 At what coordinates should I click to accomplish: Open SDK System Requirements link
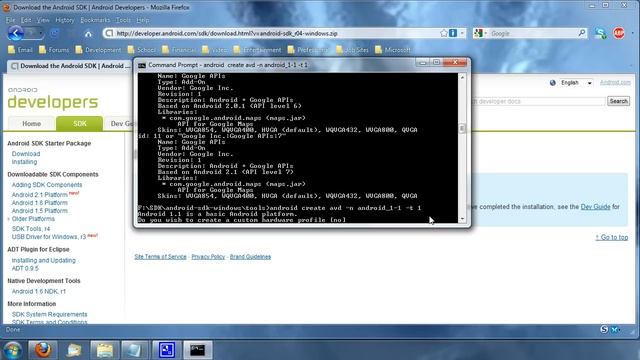pyautogui.click(x=49, y=314)
